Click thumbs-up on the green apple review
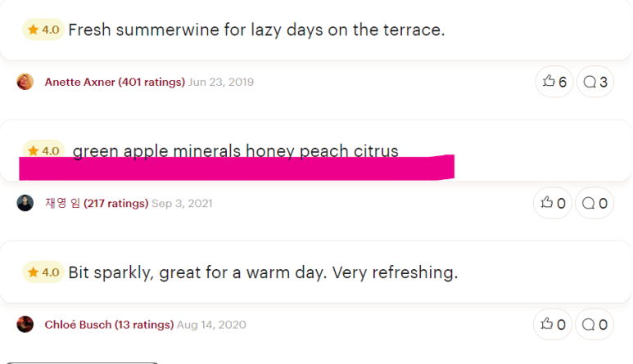 (553, 203)
